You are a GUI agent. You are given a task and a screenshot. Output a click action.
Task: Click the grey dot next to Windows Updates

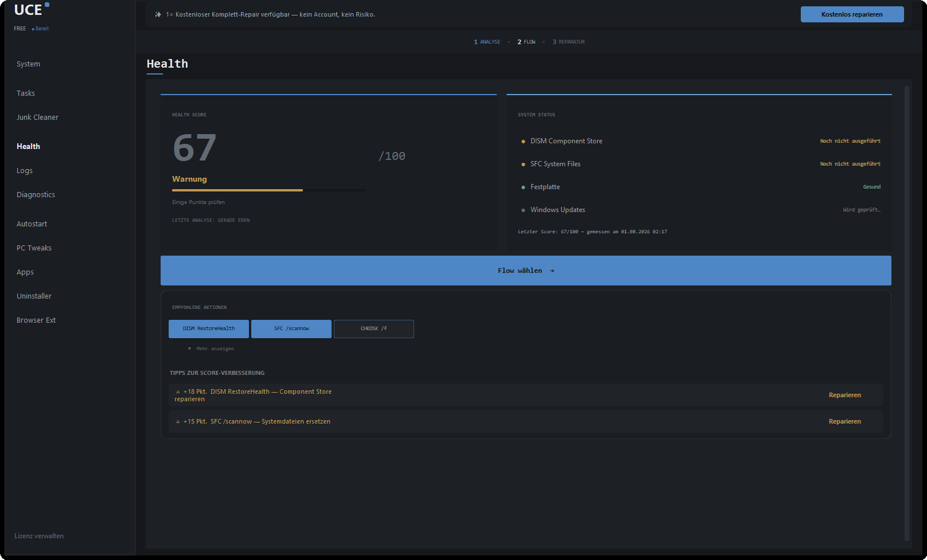click(523, 210)
